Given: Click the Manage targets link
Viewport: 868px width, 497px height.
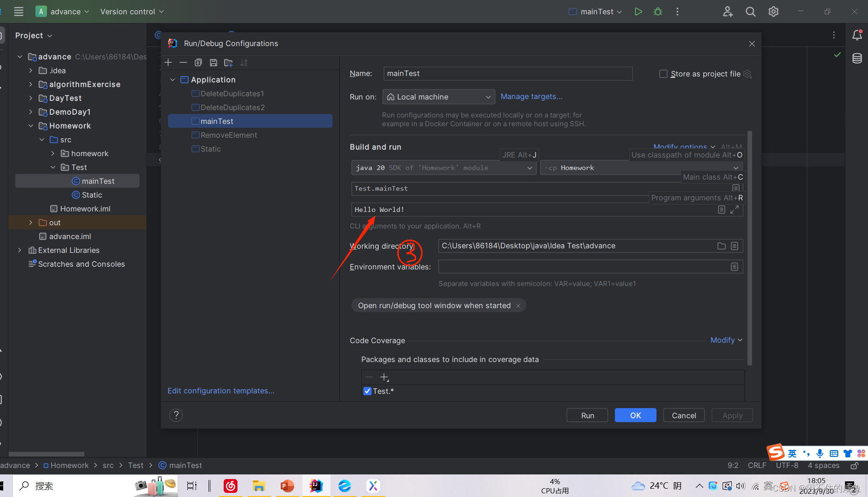Looking at the screenshot, I should [x=531, y=96].
